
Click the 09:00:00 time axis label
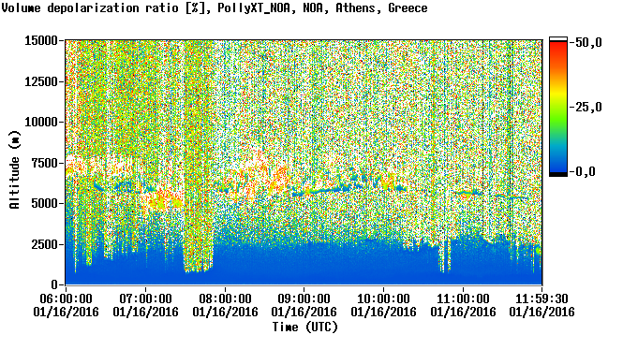(x=304, y=298)
